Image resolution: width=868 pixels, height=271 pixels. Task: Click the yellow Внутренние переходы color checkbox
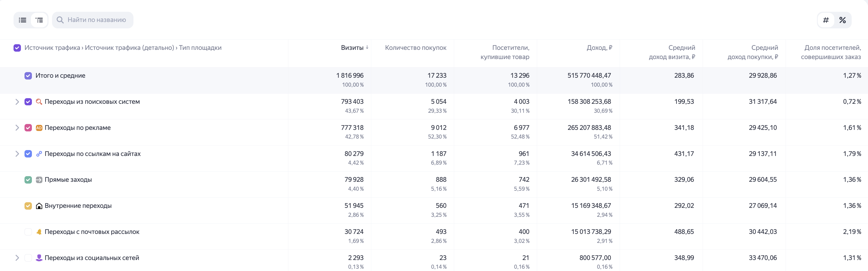(x=28, y=206)
